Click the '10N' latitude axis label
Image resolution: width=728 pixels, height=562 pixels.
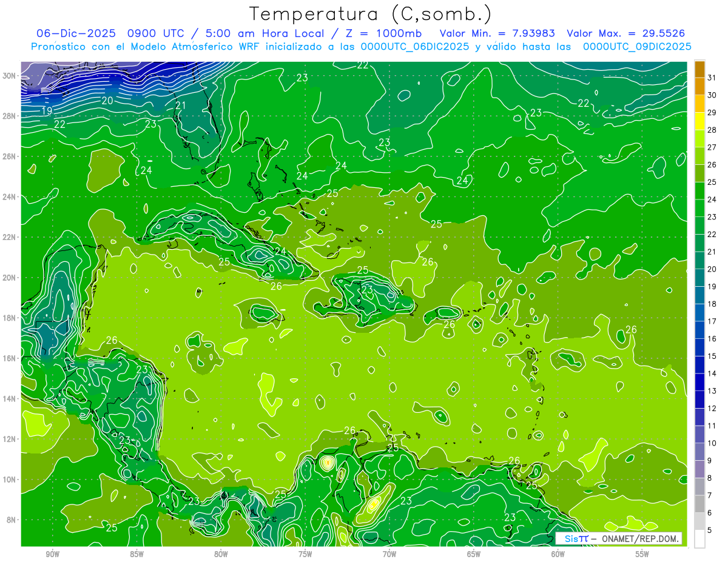pos(9,479)
